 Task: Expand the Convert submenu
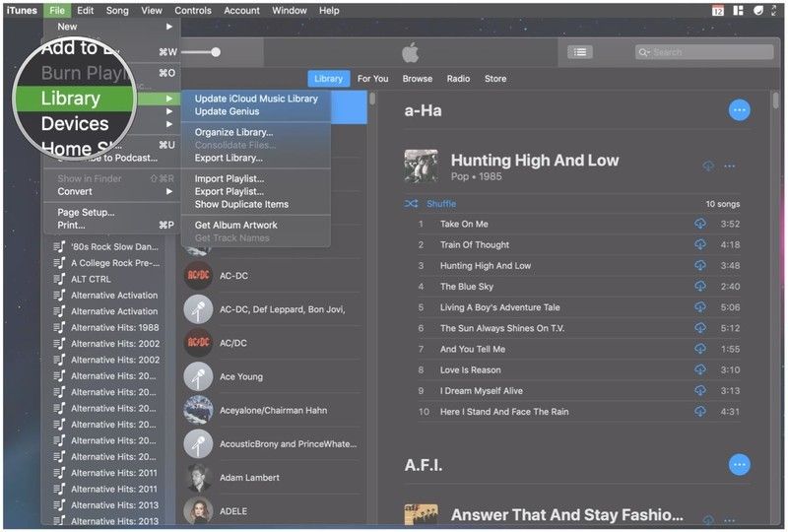[x=112, y=191]
